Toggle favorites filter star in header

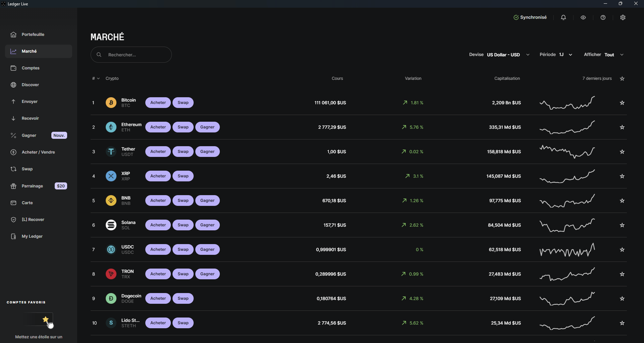622,78
